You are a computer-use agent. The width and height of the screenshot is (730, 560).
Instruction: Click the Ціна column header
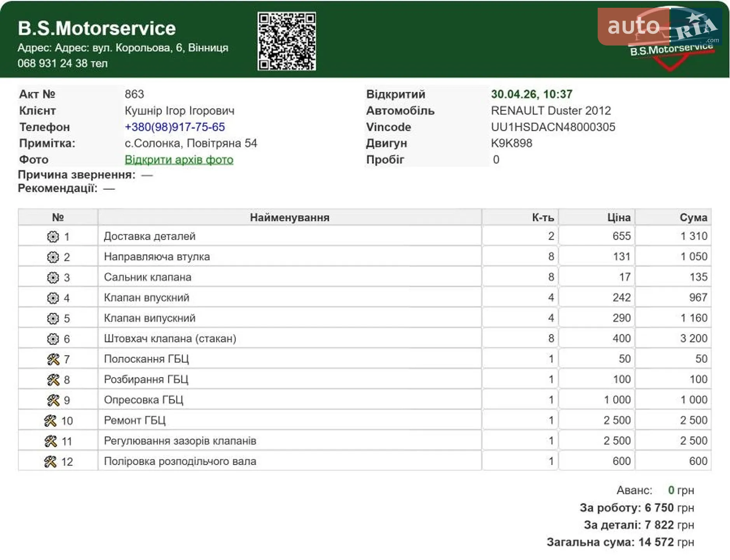pos(619,217)
